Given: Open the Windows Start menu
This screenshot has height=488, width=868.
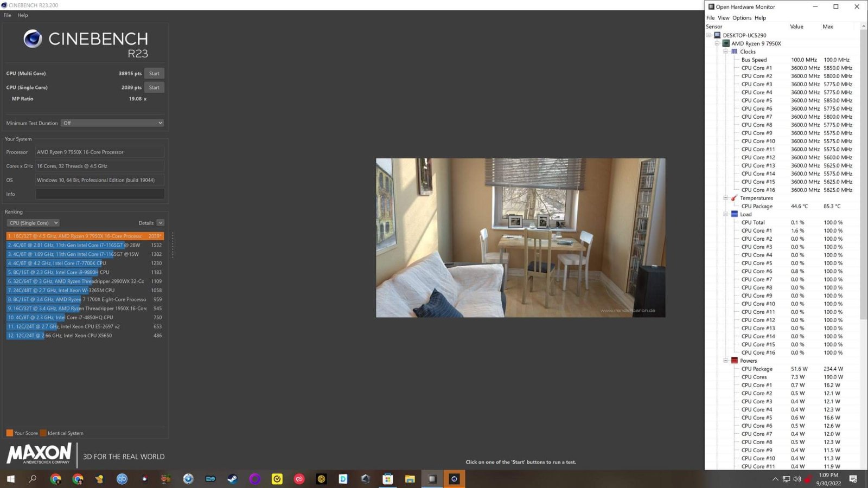Looking at the screenshot, I should coord(11,479).
